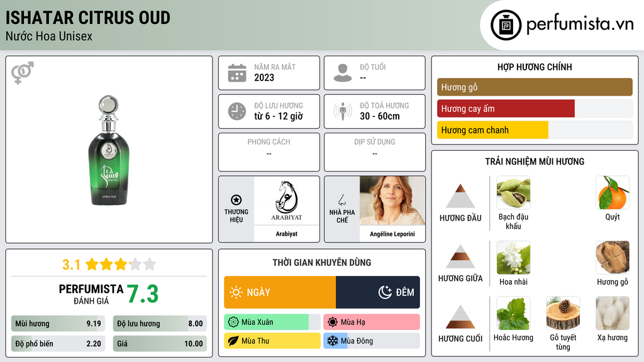Click the projection value 30 - 60cm
This screenshot has width=644, height=362.
click(x=380, y=116)
